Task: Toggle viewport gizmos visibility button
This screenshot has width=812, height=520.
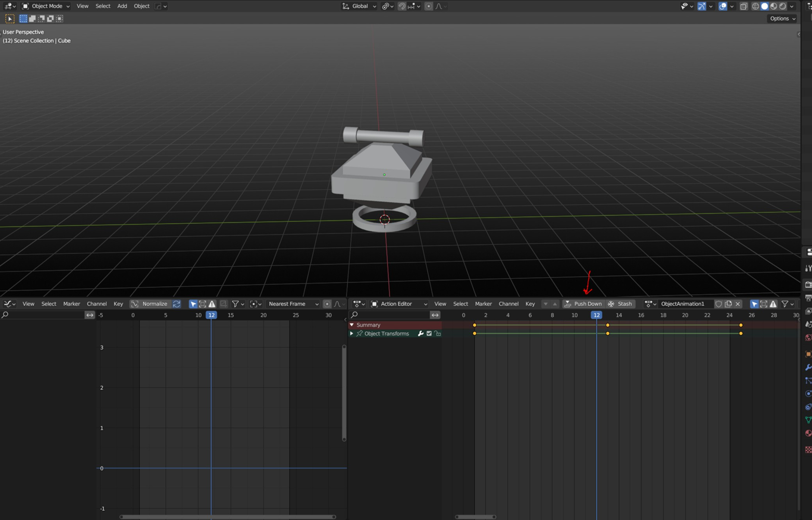Action: tap(701, 6)
